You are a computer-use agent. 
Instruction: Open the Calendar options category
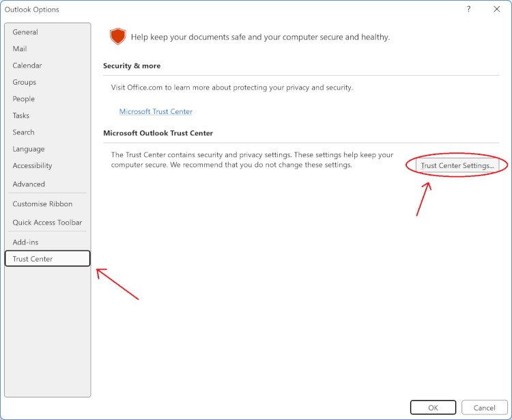tap(47, 66)
